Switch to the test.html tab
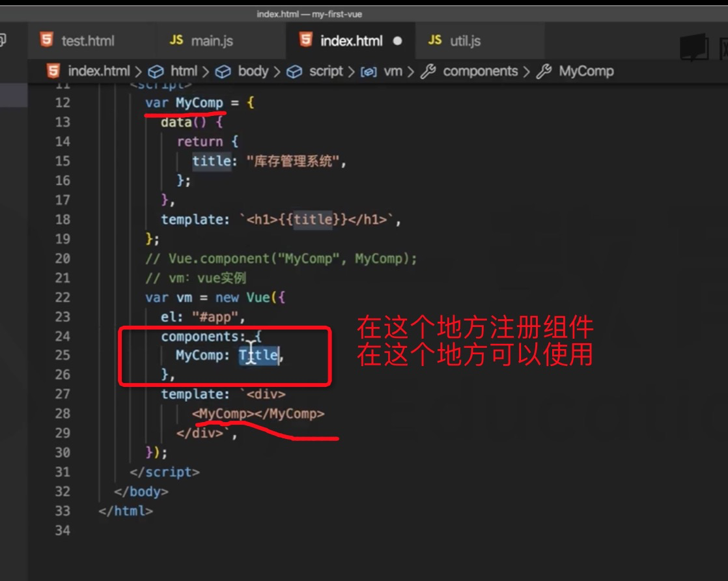Viewport: 728px width, 581px height. pyautogui.click(x=88, y=40)
